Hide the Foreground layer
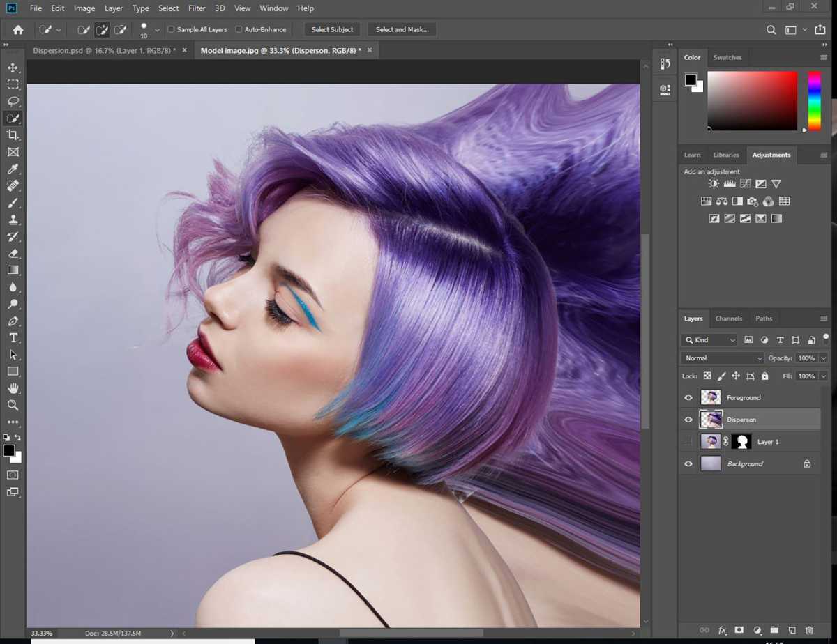The height and width of the screenshot is (644, 837). pyautogui.click(x=688, y=397)
